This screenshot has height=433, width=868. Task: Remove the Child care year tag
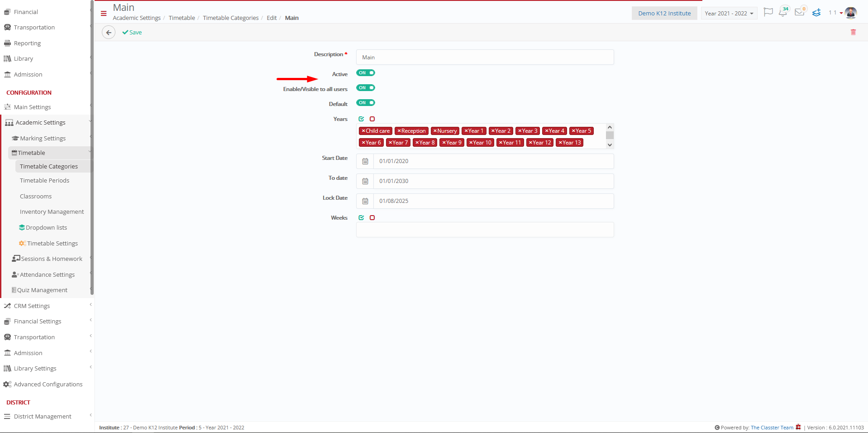click(363, 131)
